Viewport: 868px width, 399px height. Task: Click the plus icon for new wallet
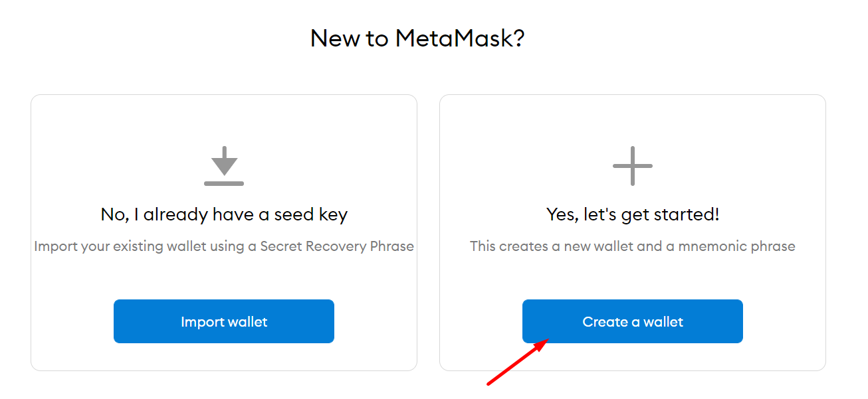click(632, 166)
